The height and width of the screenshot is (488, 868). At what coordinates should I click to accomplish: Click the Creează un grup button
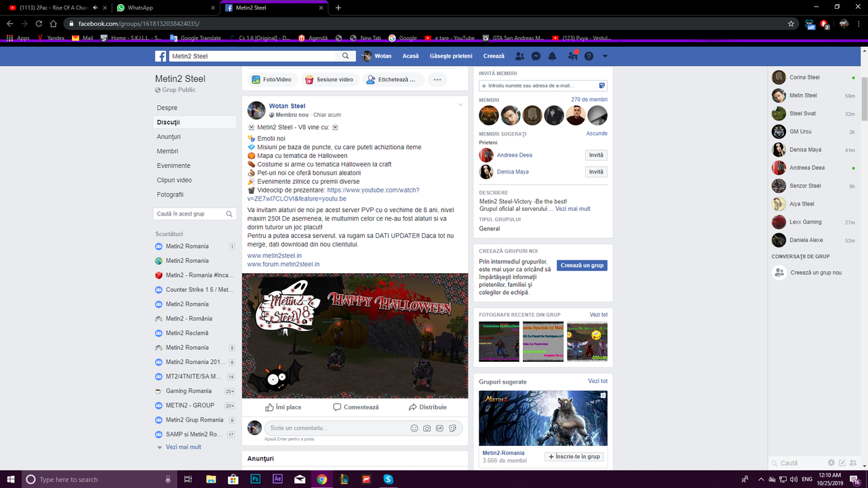tap(582, 265)
